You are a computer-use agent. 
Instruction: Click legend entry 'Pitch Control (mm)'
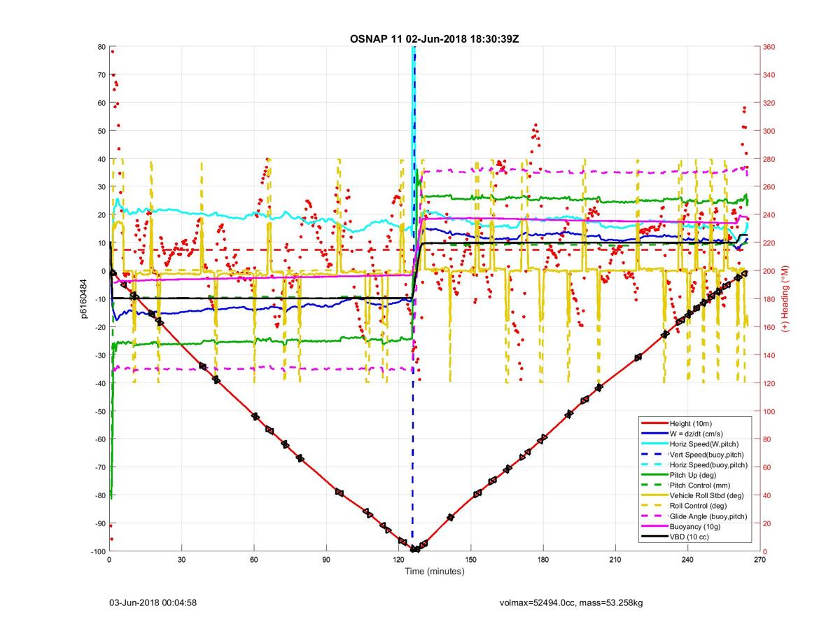click(701, 485)
